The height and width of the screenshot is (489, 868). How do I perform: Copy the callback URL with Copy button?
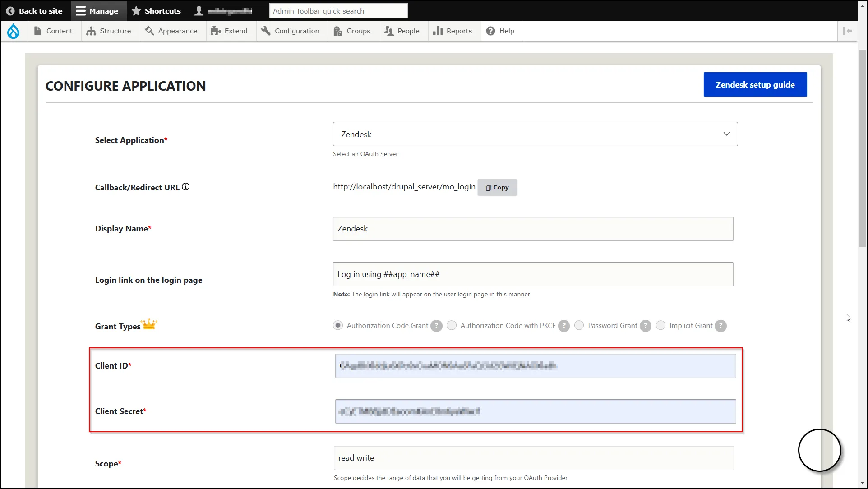click(497, 187)
